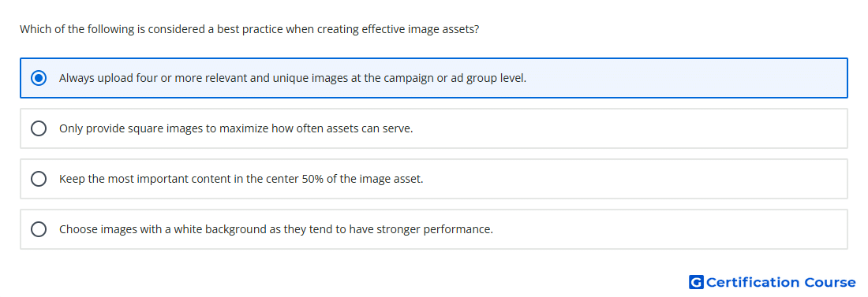This screenshot has height=297, width=868.
Task: Open the Certification Course link text
Action: 780,282
